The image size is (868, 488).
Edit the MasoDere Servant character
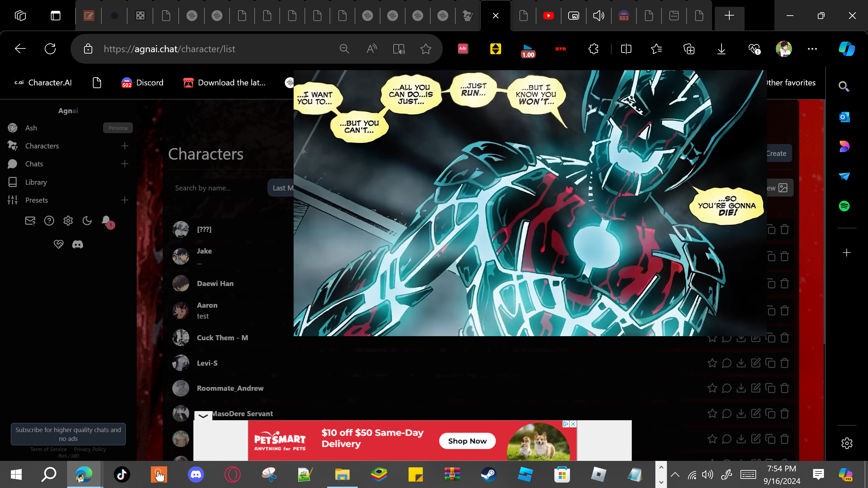(x=756, y=413)
